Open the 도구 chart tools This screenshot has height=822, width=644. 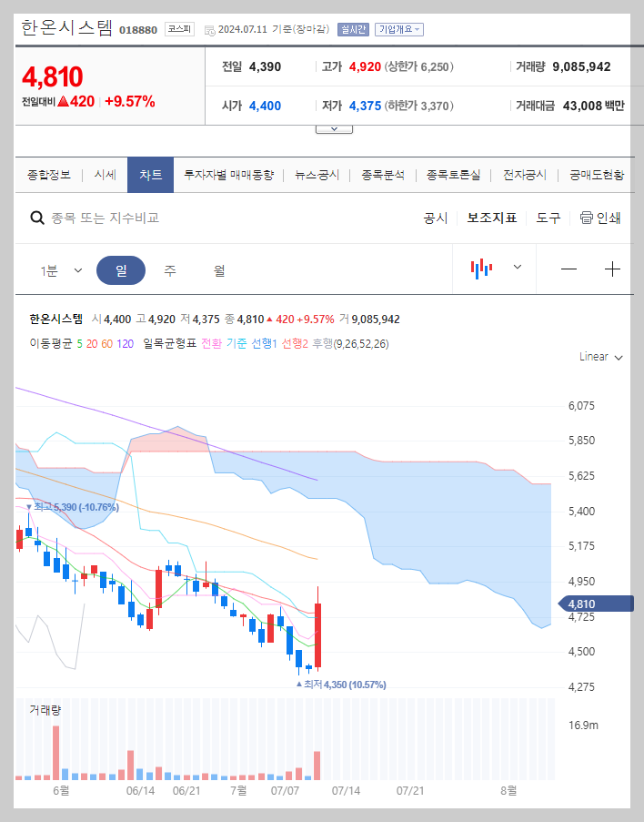tap(547, 218)
